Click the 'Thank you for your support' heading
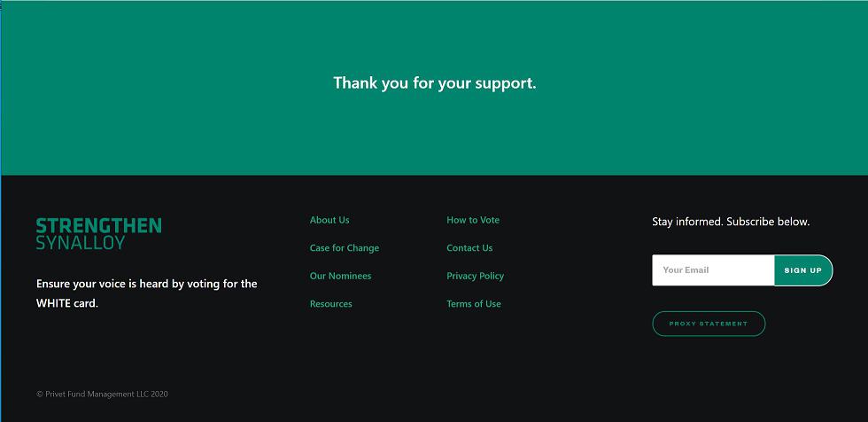Screen dimensions: 868x422 click(434, 83)
